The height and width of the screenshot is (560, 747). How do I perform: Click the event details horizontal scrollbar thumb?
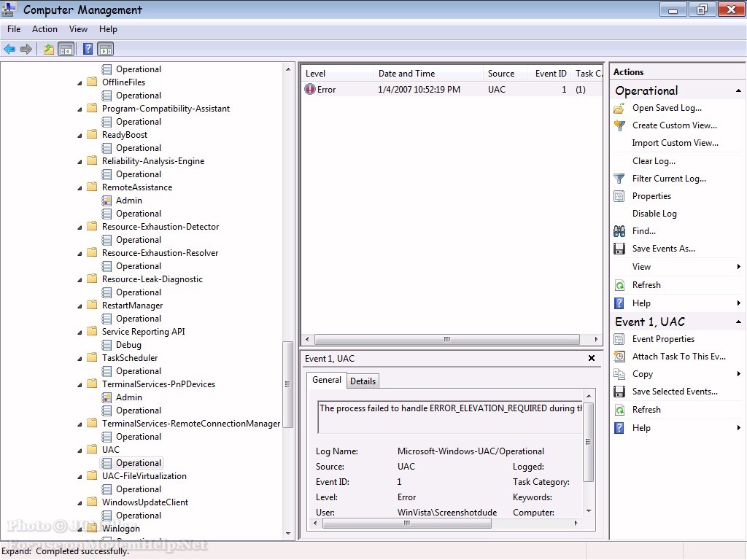click(x=407, y=523)
